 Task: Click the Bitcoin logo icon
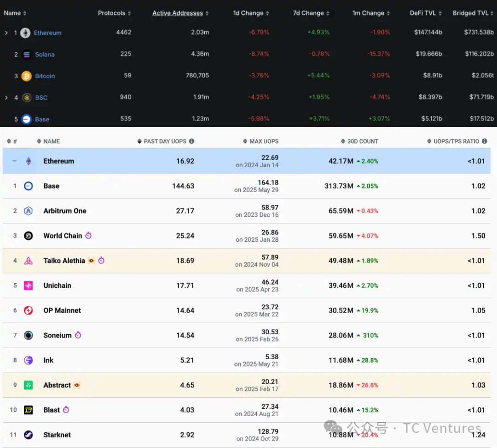27,76
